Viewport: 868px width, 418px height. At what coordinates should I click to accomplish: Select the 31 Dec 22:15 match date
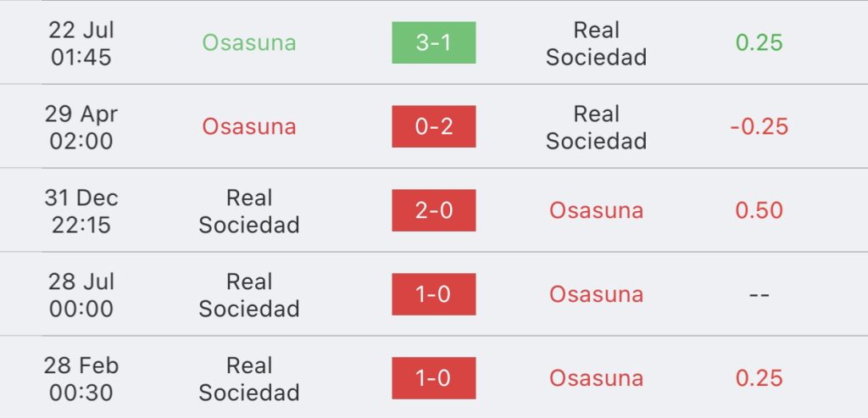[81, 211]
